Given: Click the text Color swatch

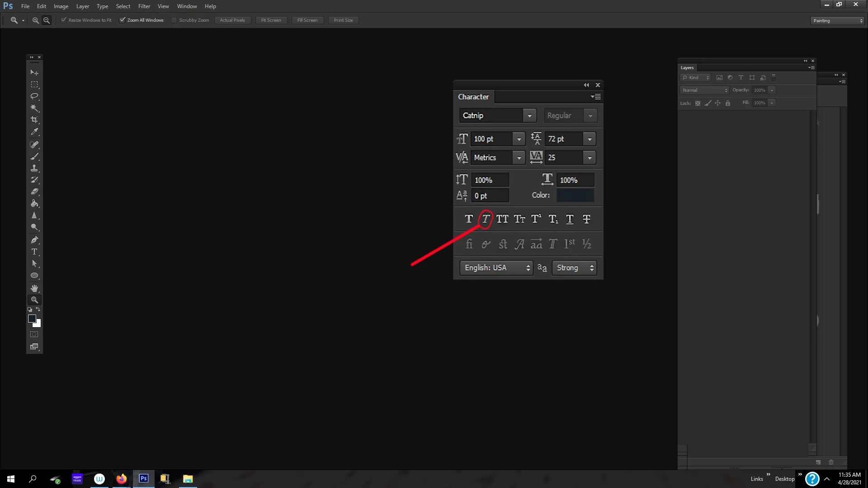Looking at the screenshot, I should point(575,195).
